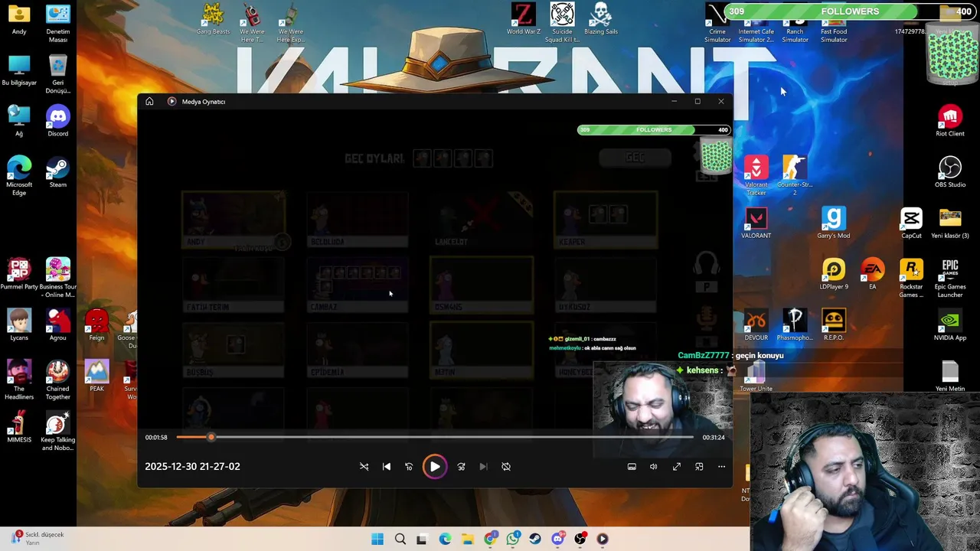This screenshot has width=980, height=551.
Task: Open OBS Studio from the desktop
Action: 950,172
